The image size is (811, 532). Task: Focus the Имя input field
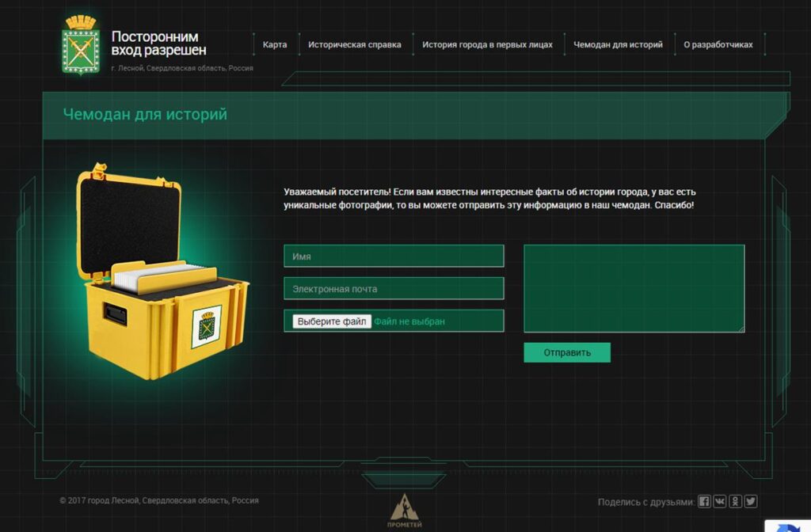click(x=394, y=256)
